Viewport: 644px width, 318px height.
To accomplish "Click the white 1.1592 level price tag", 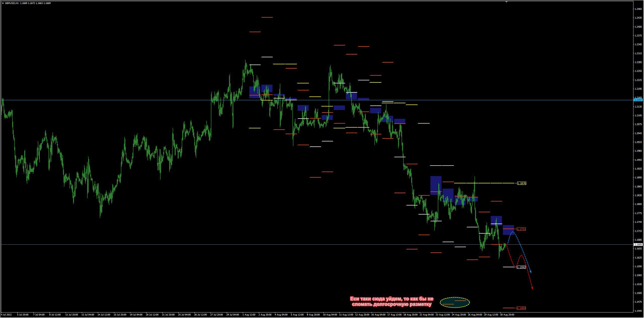I will 521,267.
